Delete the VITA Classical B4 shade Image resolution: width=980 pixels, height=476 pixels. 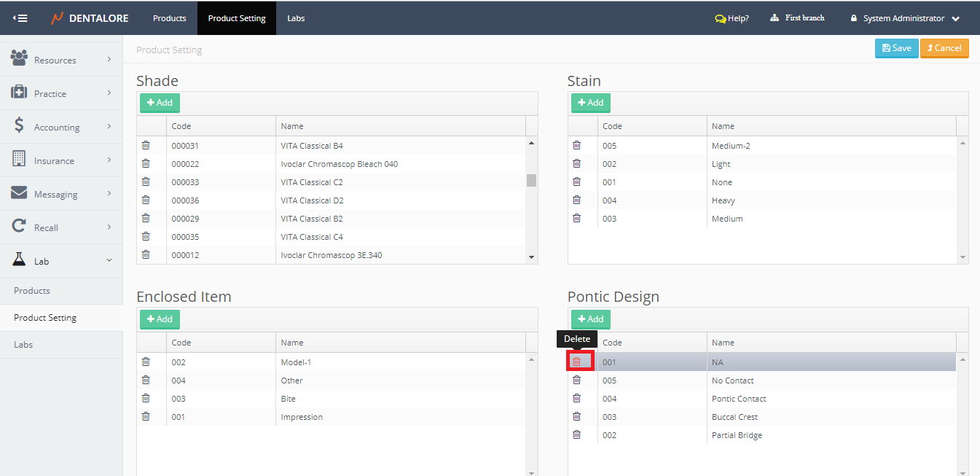click(146, 145)
